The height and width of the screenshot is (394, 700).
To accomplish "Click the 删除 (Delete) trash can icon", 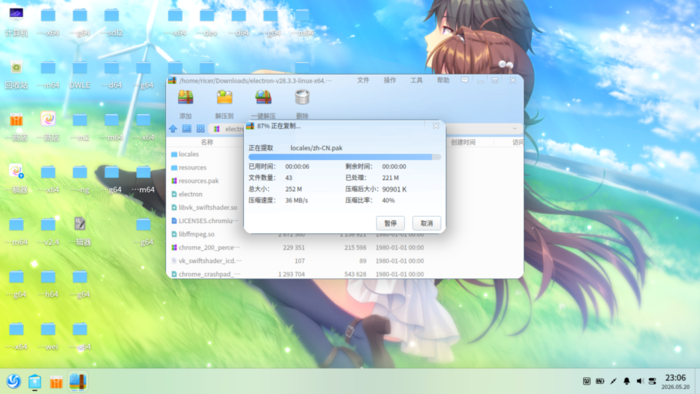I will click(302, 97).
